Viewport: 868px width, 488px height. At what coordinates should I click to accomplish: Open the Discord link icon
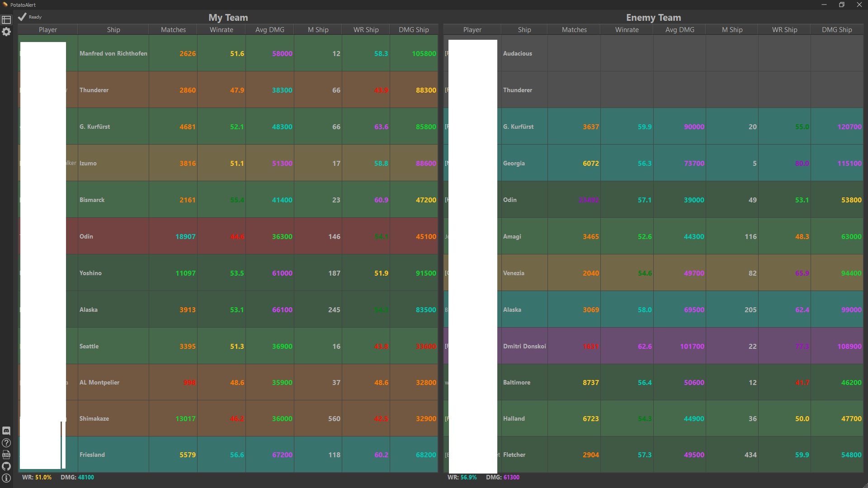(6, 431)
